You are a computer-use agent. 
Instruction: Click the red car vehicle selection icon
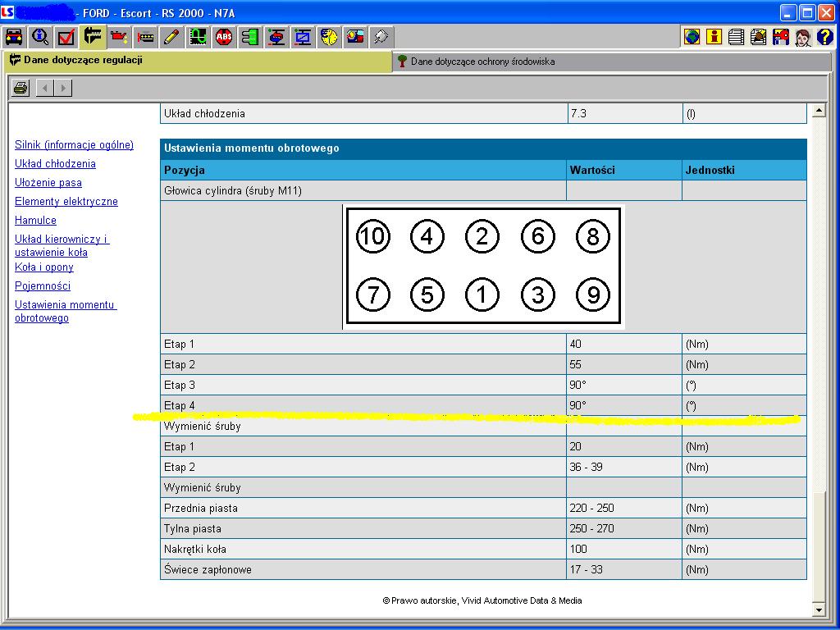14,36
